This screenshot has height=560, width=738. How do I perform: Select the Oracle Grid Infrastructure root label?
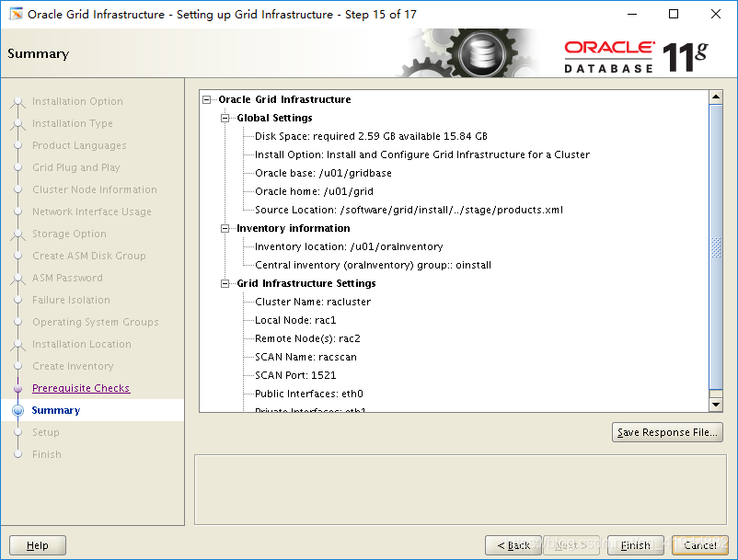284,99
